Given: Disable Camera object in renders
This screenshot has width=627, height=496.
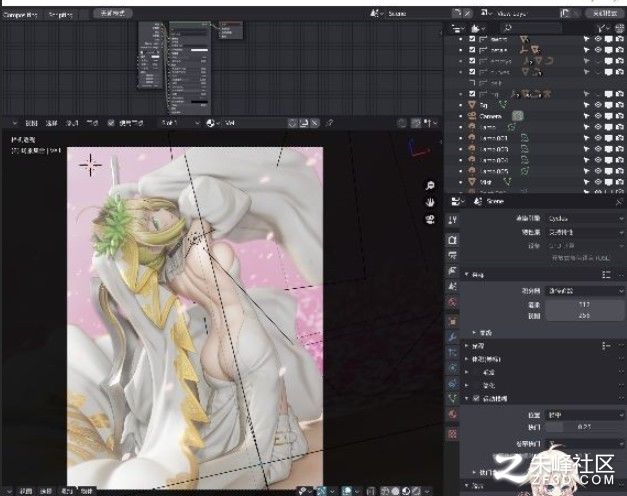Looking at the screenshot, I should [619, 116].
